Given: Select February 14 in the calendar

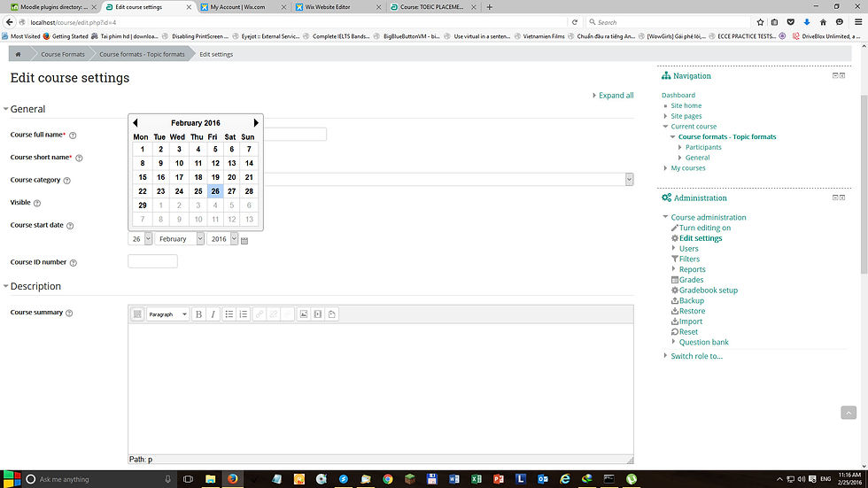Looking at the screenshot, I should pos(249,163).
